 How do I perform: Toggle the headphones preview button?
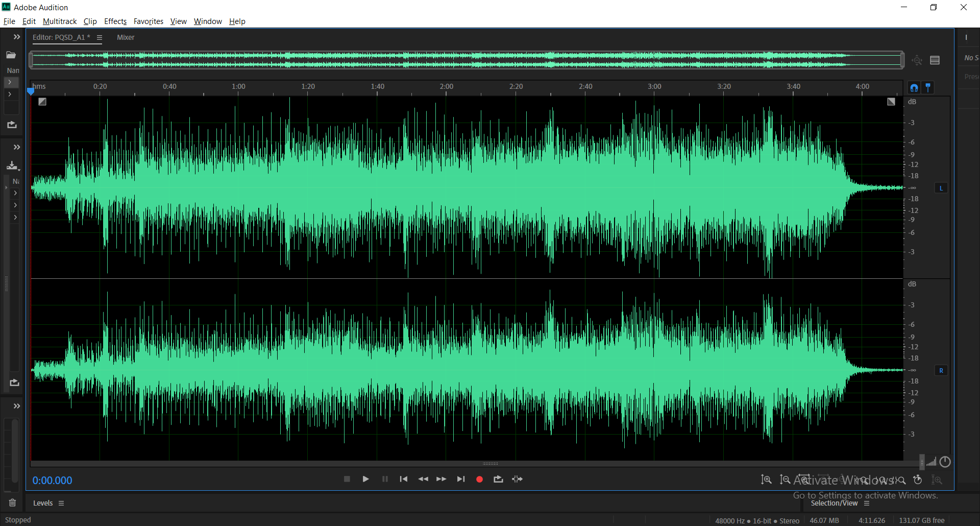(914, 87)
